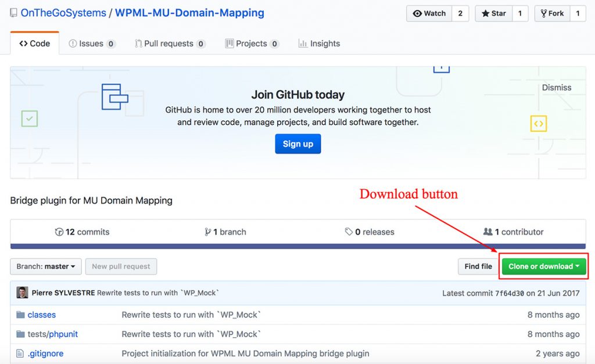Open the 0 releases page
The width and height of the screenshot is (595, 364).
click(370, 232)
